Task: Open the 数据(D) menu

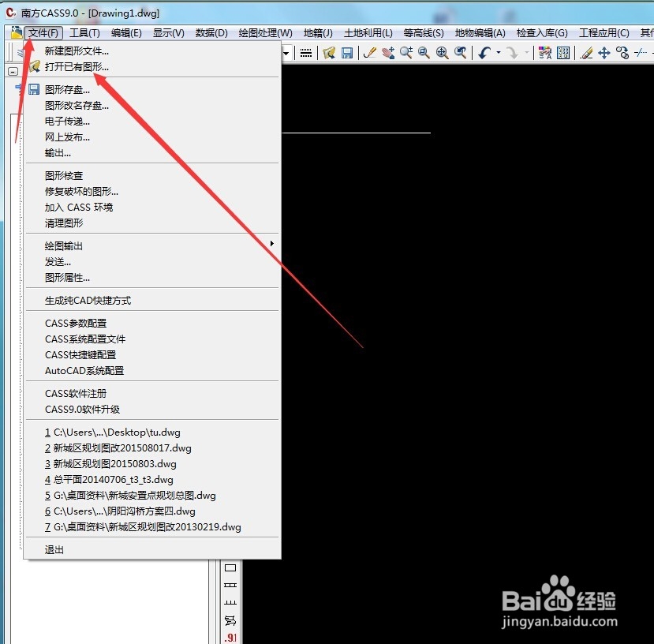Action: click(x=211, y=33)
